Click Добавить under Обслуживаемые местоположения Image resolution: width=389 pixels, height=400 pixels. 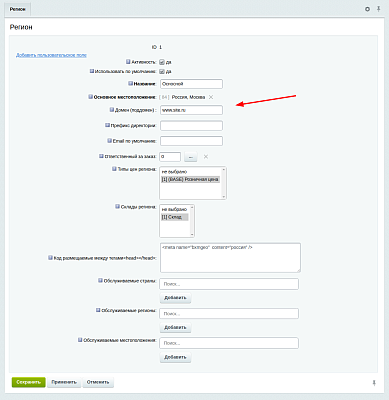[175, 357]
